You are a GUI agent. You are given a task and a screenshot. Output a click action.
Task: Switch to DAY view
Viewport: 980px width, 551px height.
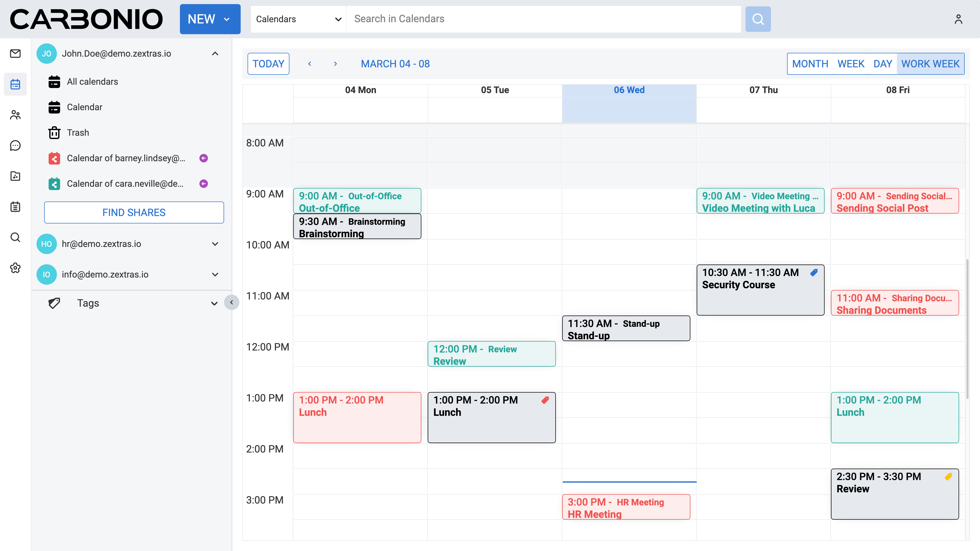pos(882,64)
